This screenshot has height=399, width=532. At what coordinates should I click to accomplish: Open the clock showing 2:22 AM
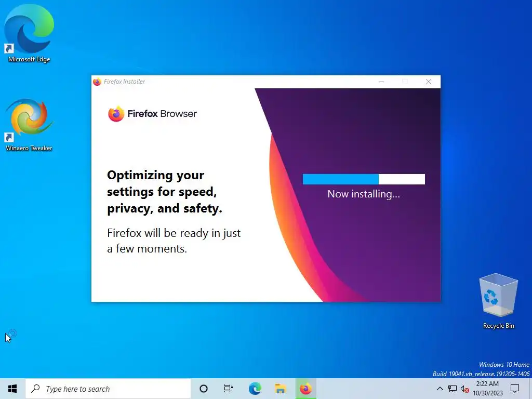(x=487, y=389)
